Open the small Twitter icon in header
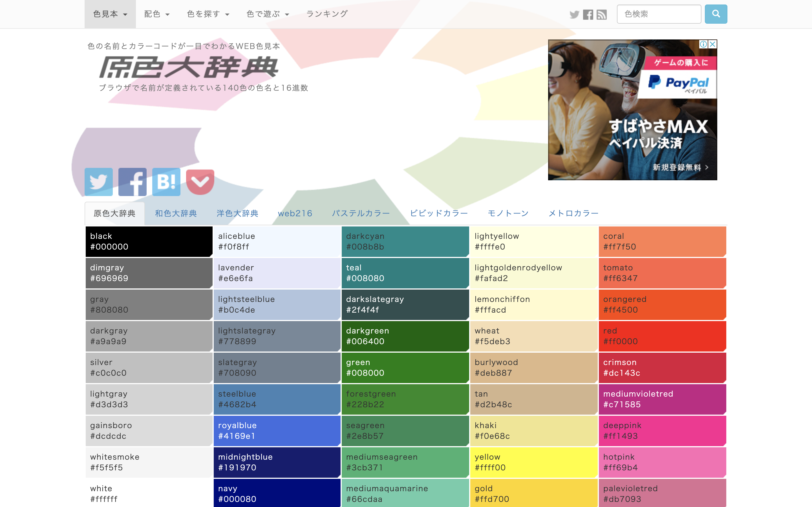The width and height of the screenshot is (812, 507). [574, 14]
